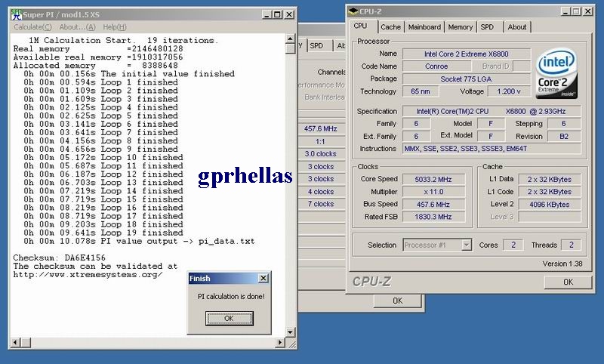Click the Intel Core 2 Extreme logo
Viewport: 604px width, 364px height.
(x=556, y=73)
